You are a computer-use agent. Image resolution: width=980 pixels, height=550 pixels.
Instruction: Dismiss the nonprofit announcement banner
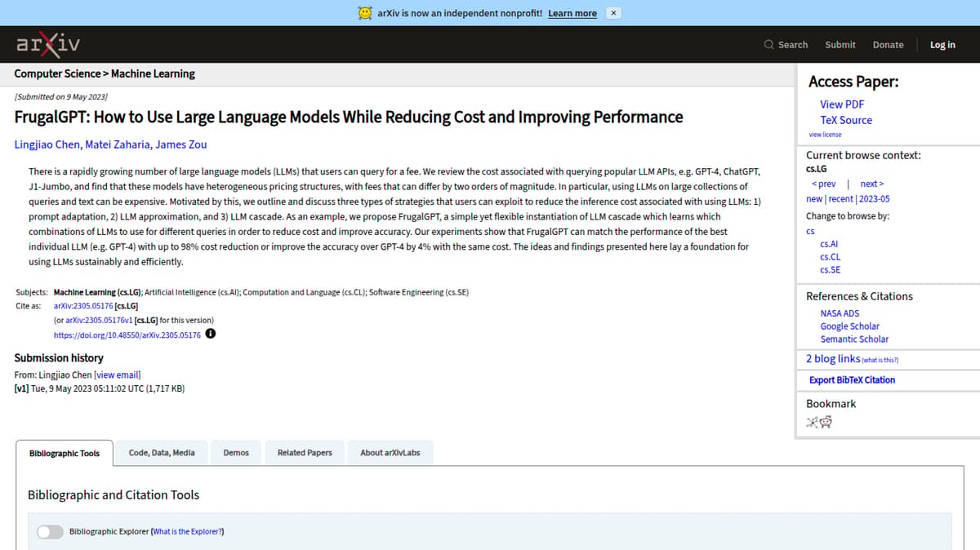[x=614, y=13]
